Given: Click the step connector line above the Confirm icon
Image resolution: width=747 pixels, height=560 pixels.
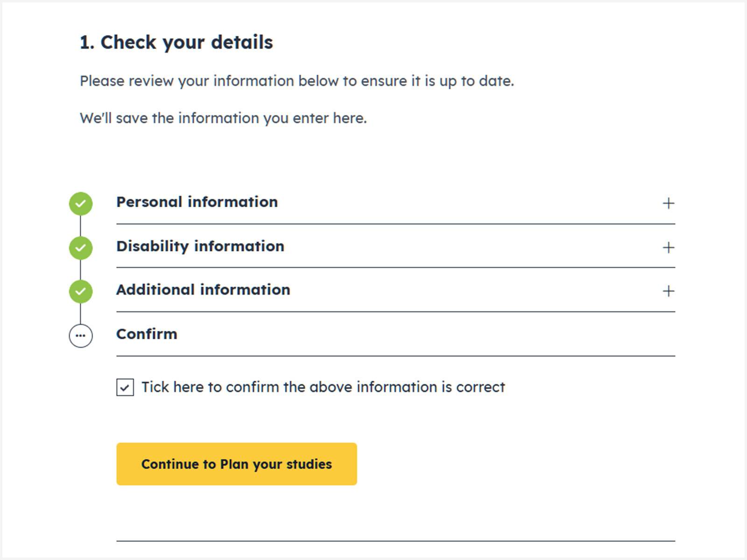Looking at the screenshot, I should (x=81, y=314).
